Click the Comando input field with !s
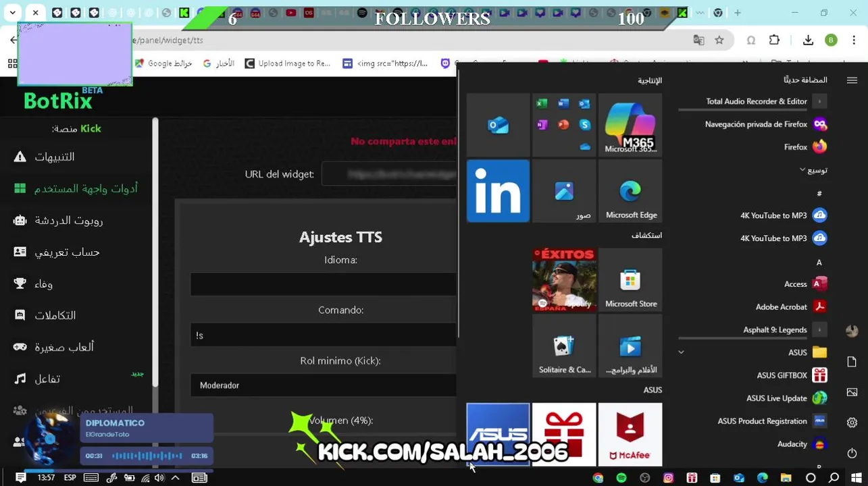The image size is (868, 486). coord(324,335)
